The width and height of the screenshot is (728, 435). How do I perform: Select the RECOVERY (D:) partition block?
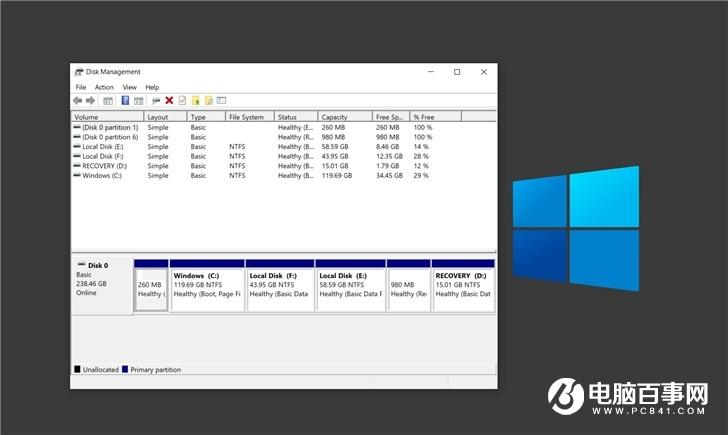(463, 286)
